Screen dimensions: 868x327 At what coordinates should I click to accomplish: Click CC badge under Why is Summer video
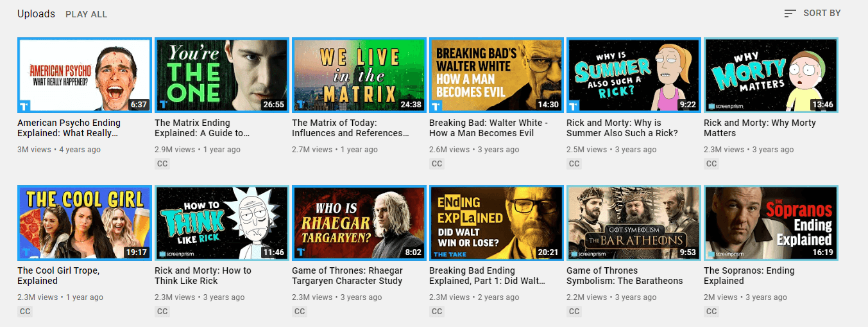[x=574, y=164]
